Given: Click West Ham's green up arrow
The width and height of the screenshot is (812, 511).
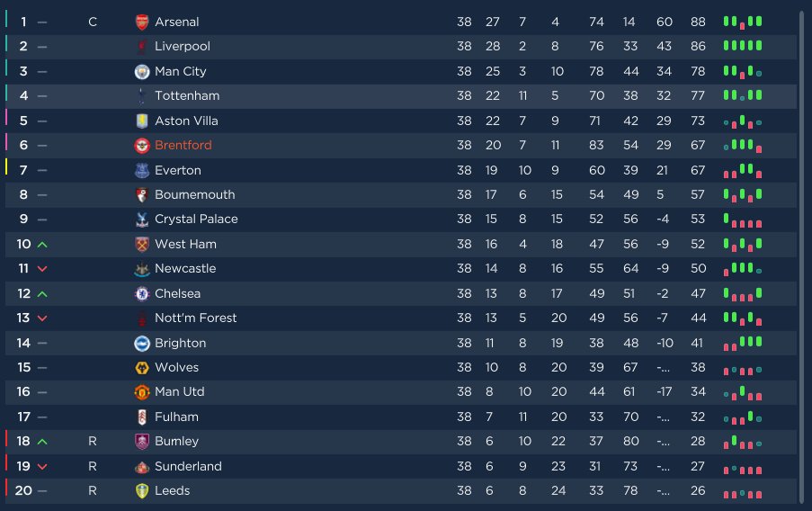Looking at the screenshot, I should tap(42, 244).
